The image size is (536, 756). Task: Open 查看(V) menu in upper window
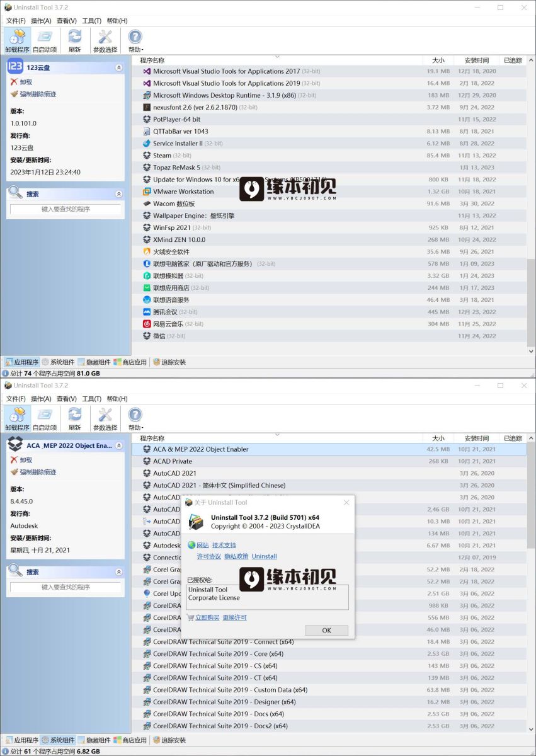click(67, 21)
